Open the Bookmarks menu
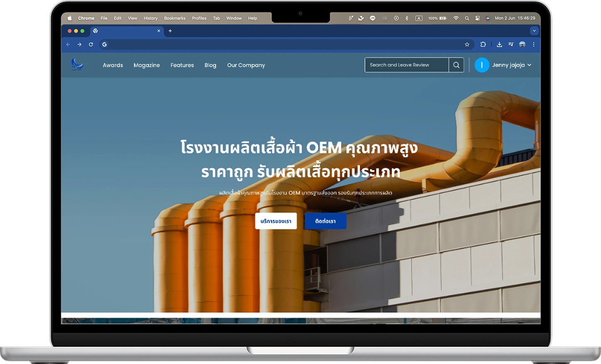Viewport: 601px width, 364px height. (175, 18)
